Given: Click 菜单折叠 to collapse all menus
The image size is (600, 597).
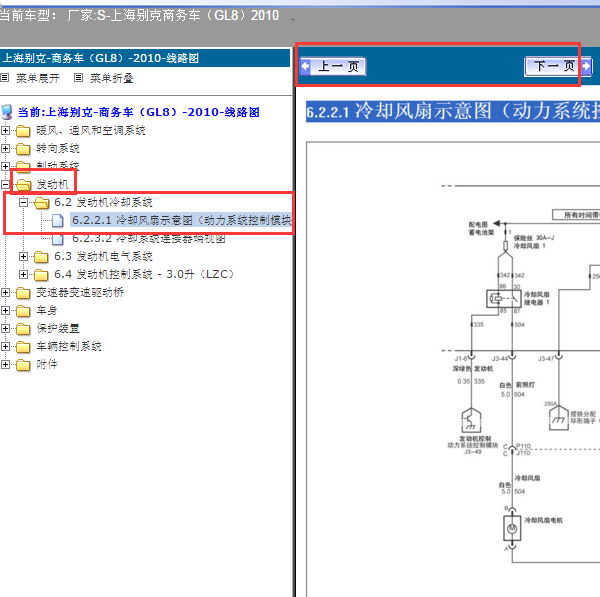Looking at the screenshot, I should 112,78.
